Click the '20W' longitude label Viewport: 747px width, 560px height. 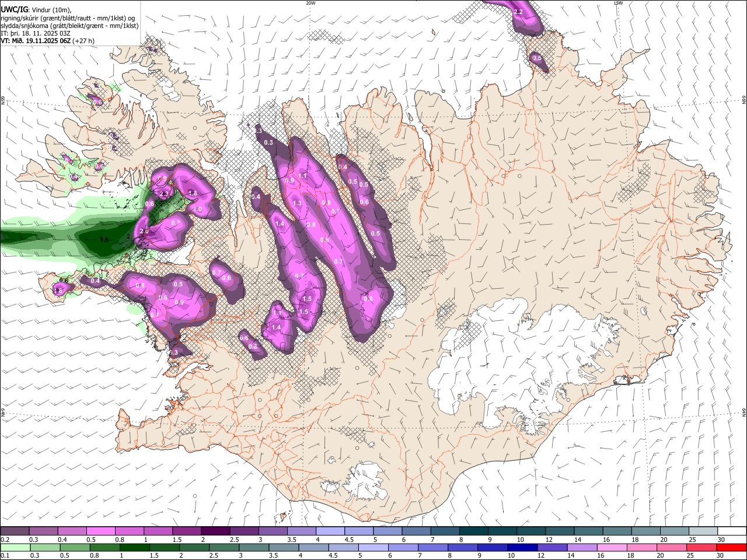coord(310,3)
